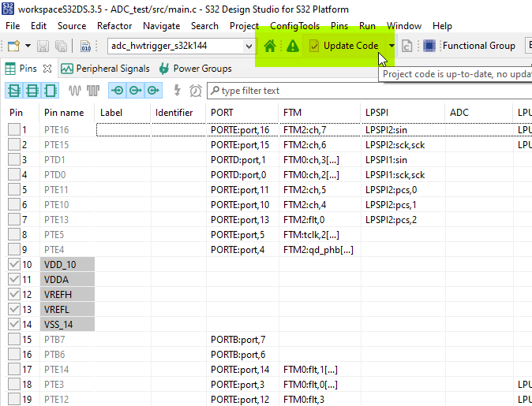This screenshot has width=532, height=406.
Task: Check the box for pin 5 PTE11
Action: [x=14, y=189]
